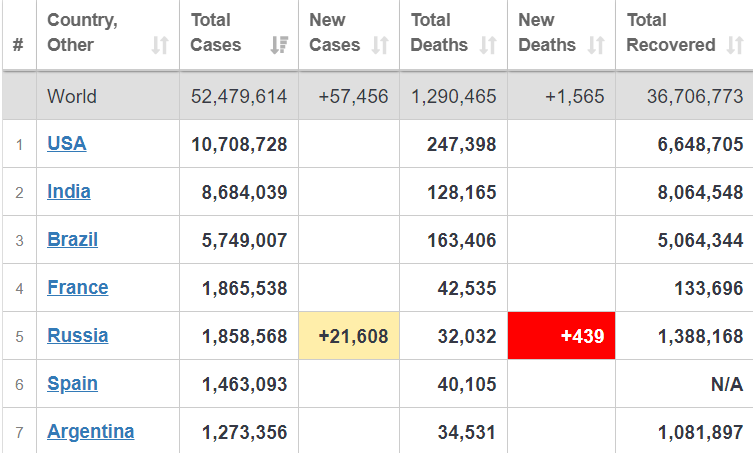Screen dimensions: 753x453
Task: Click the New Deaths header text
Action: (x=547, y=33)
